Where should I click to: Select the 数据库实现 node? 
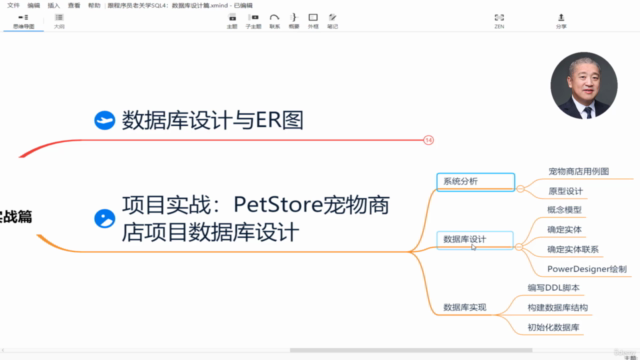click(465, 307)
